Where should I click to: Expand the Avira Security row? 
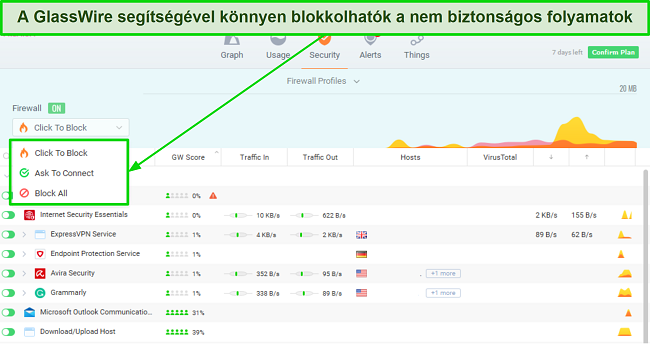24,274
